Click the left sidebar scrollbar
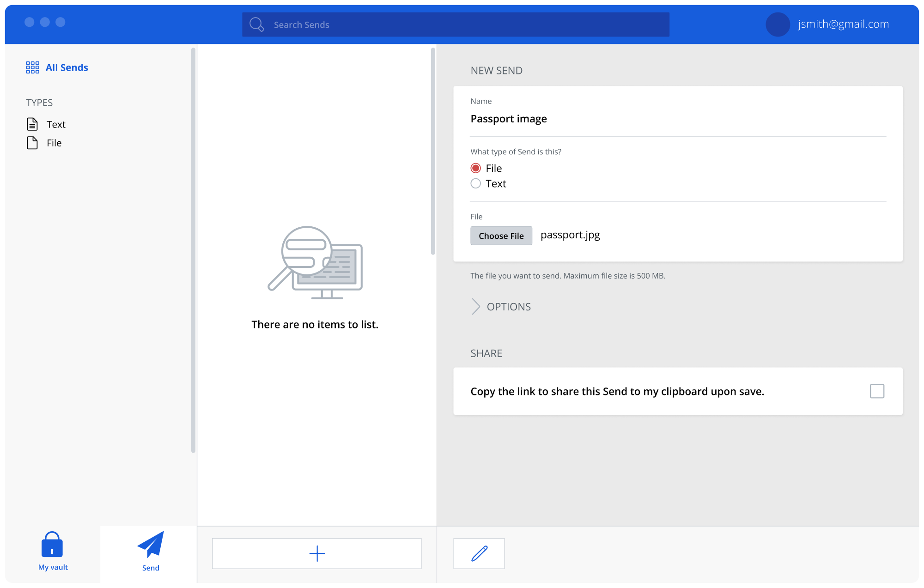Screen dimensions: 924x588 tap(193, 249)
